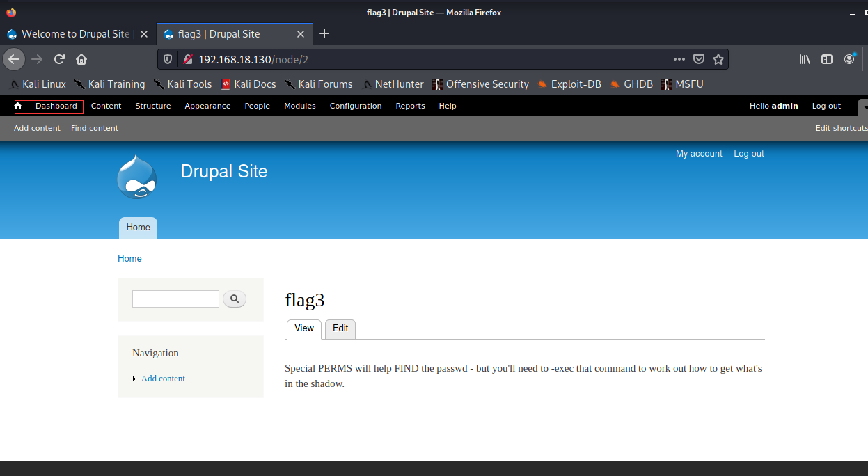
Task: Click the Add content navigation link
Action: click(163, 379)
